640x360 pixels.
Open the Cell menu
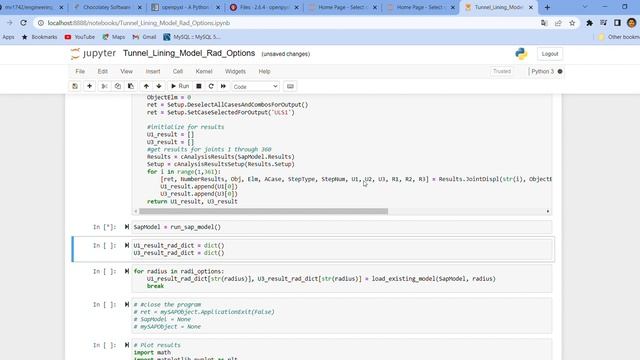178,71
